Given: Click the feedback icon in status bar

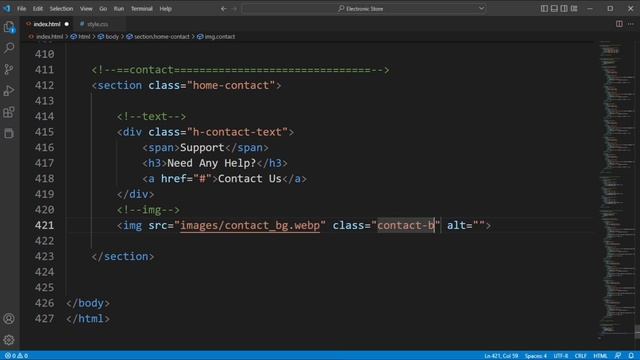Looking at the screenshot, I should point(618,356).
